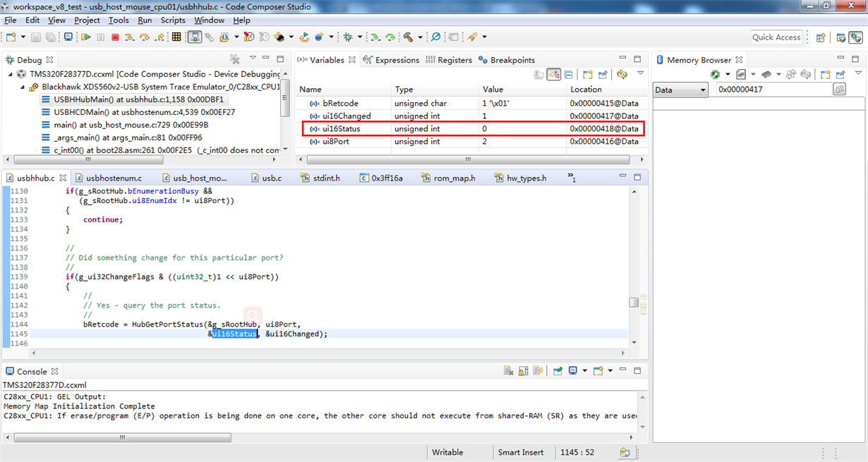
Task: Click the Remove All Terminated Launches icon
Action: 235,60
